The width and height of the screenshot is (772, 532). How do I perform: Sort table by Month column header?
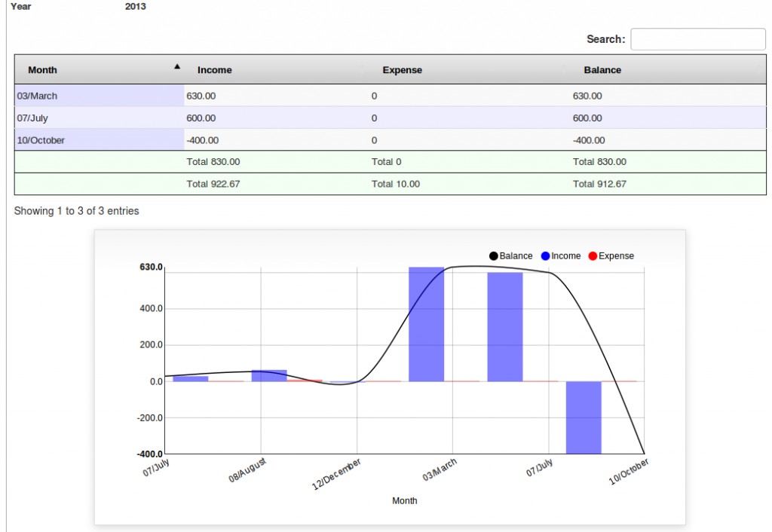pos(42,70)
